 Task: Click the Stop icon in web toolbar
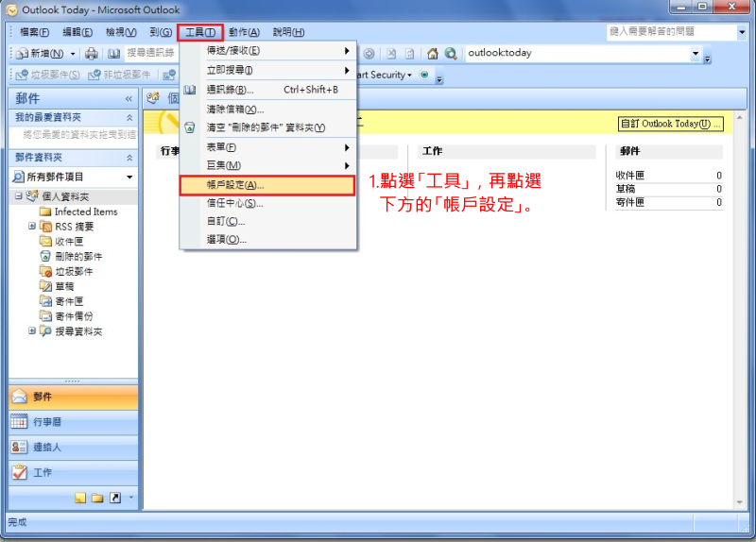(x=391, y=54)
